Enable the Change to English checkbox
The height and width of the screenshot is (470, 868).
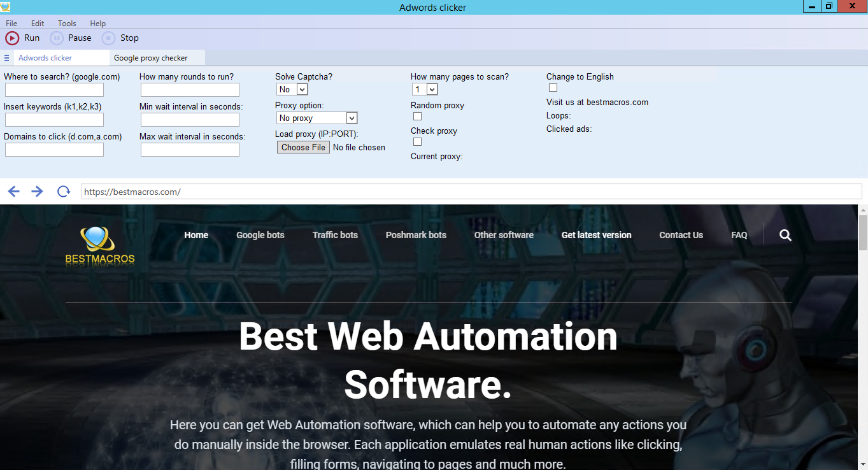click(x=553, y=88)
